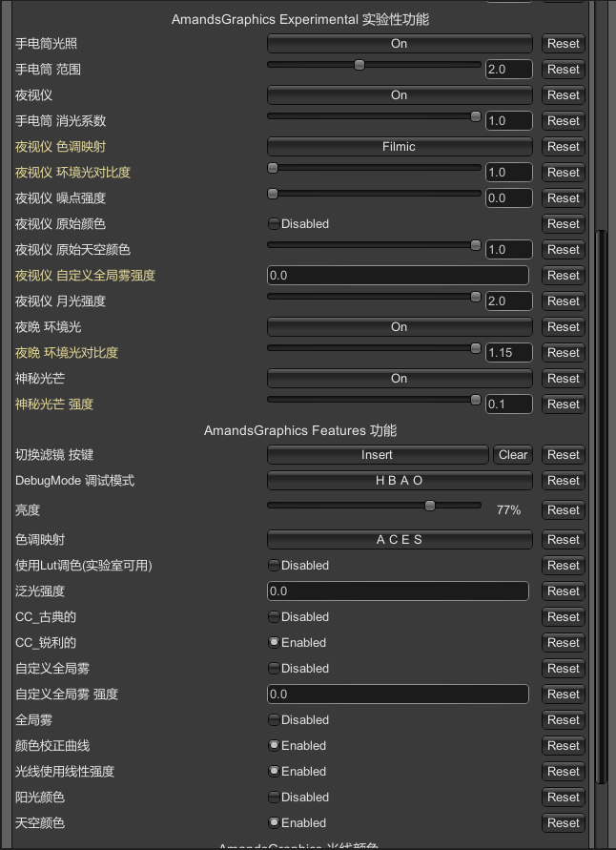The image size is (616, 850).
Task: Enable 自定义全局雾 checkbox
Action: pyautogui.click(x=274, y=669)
